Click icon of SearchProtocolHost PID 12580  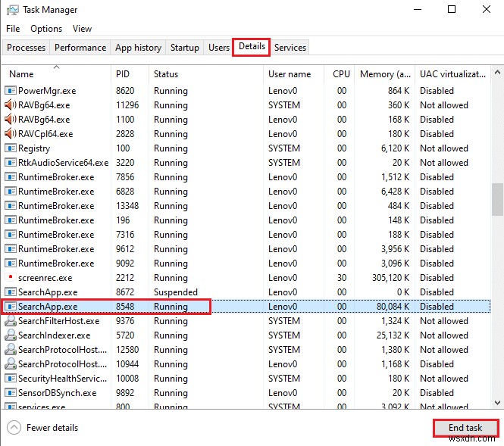11,350
